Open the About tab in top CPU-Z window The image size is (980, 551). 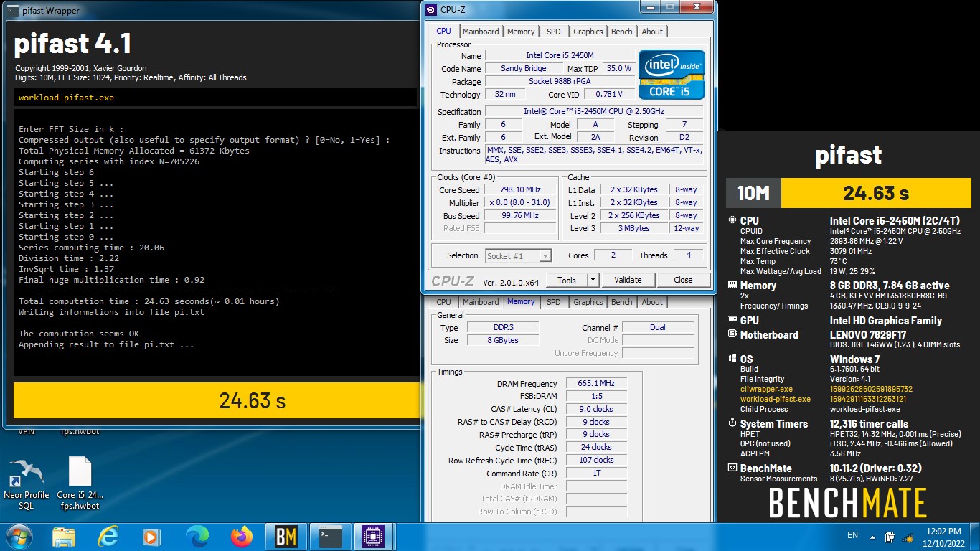click(x=652, y=32)
